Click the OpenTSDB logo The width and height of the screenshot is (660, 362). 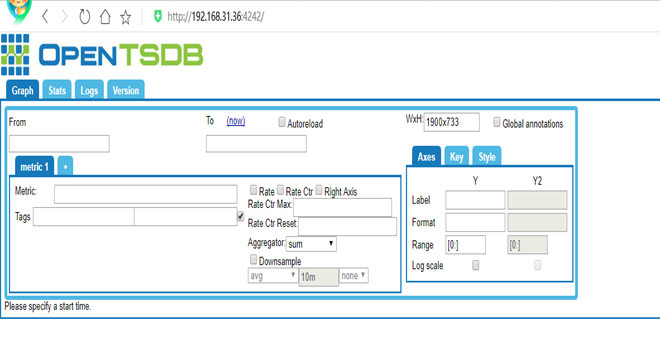[x=102, y=55]
